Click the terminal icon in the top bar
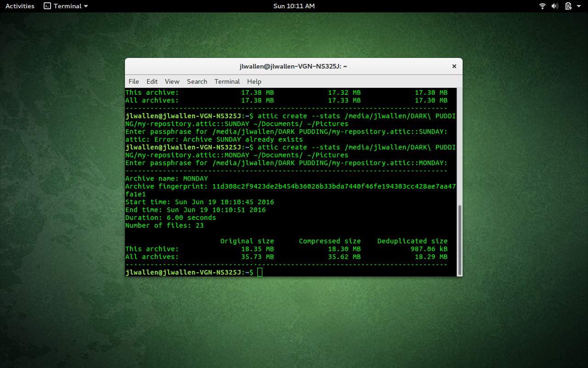588x368 pixels. pos(47,6)
